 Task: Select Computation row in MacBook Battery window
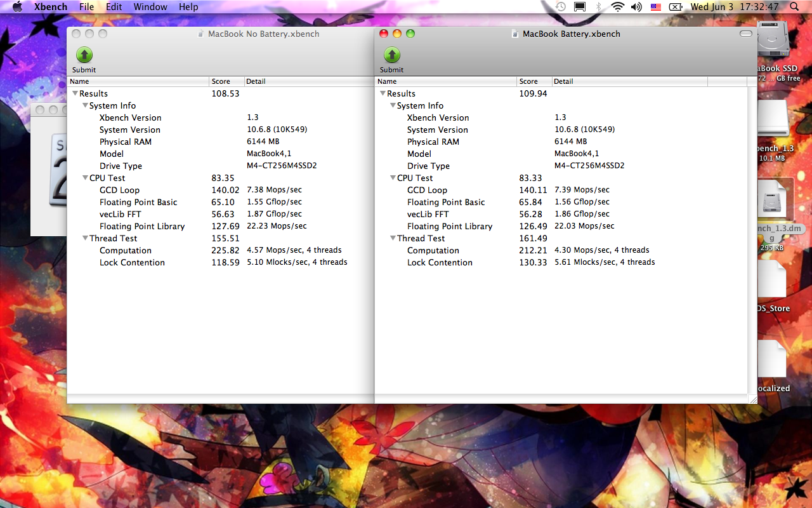click(561, 250)
